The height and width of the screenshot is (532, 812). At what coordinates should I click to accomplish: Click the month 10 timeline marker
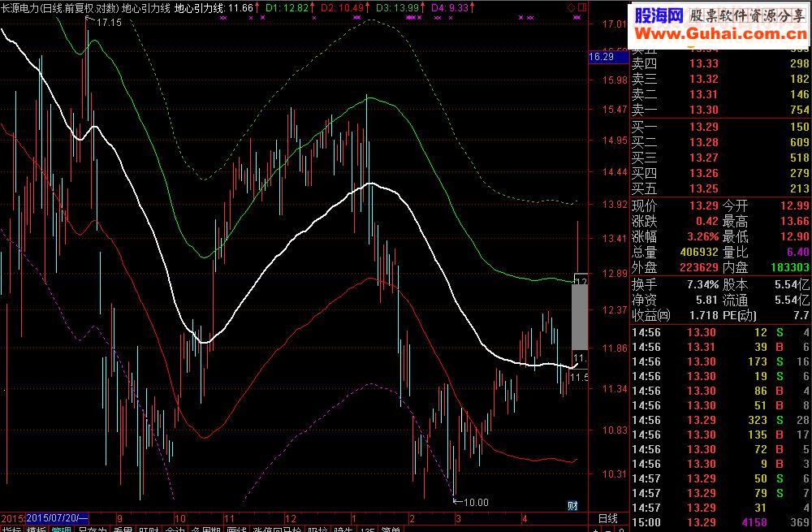(179, 518)
